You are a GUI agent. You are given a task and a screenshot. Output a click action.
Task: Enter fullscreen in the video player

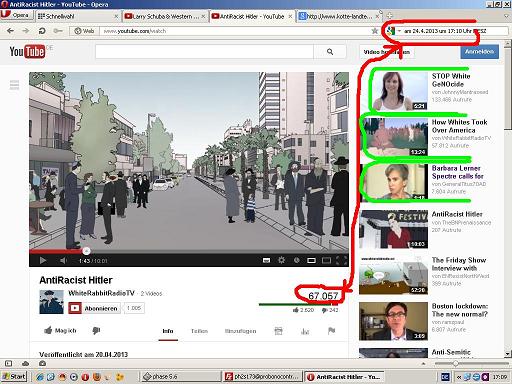(x=341, y=260)
